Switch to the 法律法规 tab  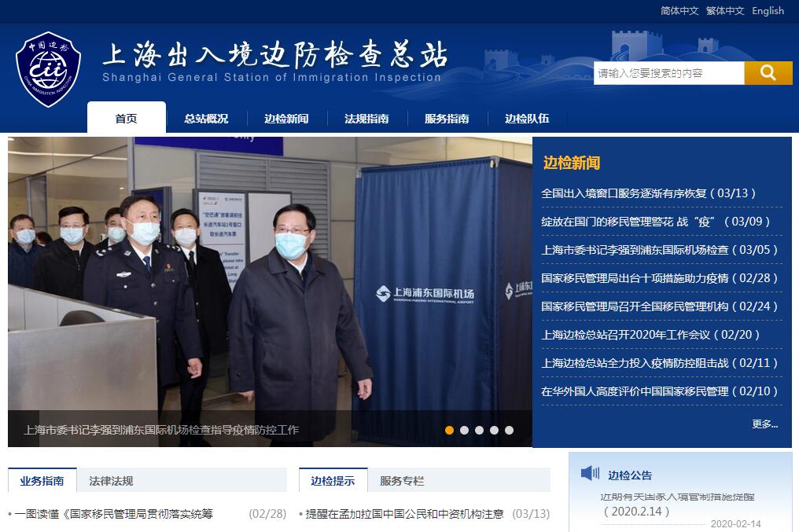111,481
